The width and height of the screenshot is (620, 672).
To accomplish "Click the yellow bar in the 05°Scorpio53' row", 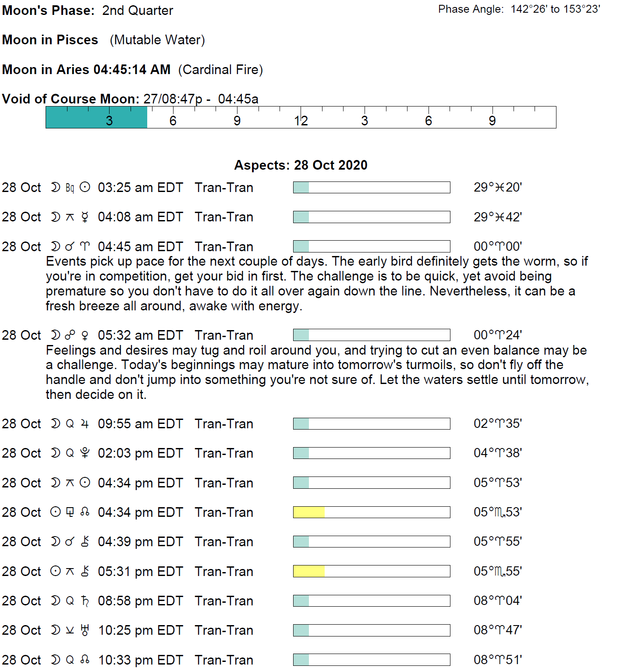I will point(309,512).
